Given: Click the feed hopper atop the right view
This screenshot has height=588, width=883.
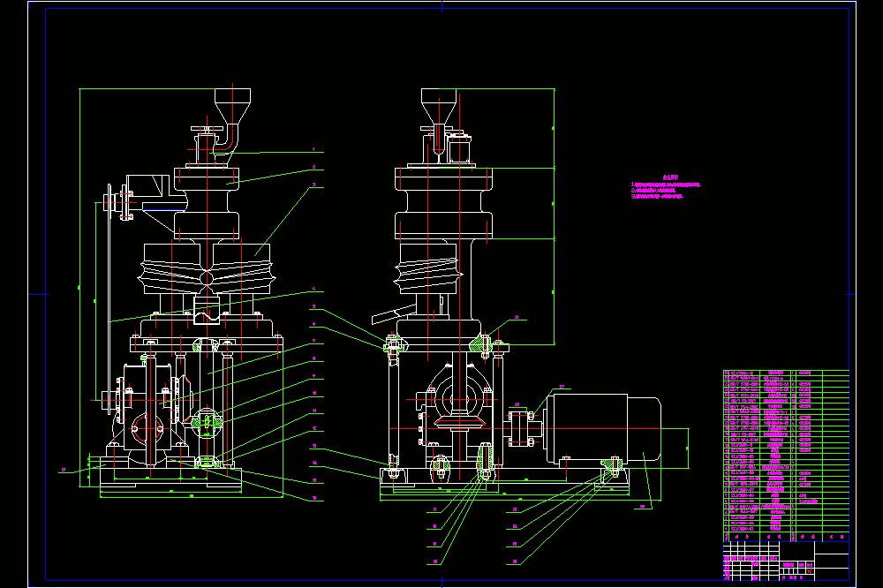Looking at the screenshot, I should pyautogui.click(x=439, y=106).
